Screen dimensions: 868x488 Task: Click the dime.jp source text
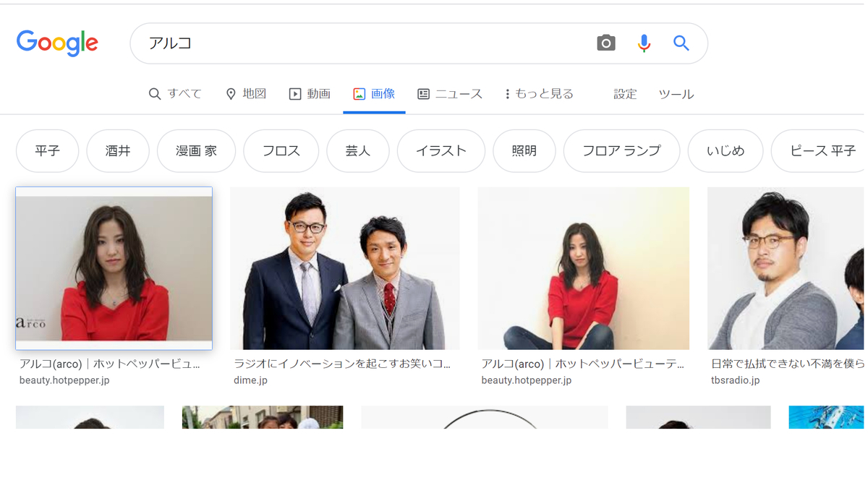pyautogui.click(x=250, y=380)
